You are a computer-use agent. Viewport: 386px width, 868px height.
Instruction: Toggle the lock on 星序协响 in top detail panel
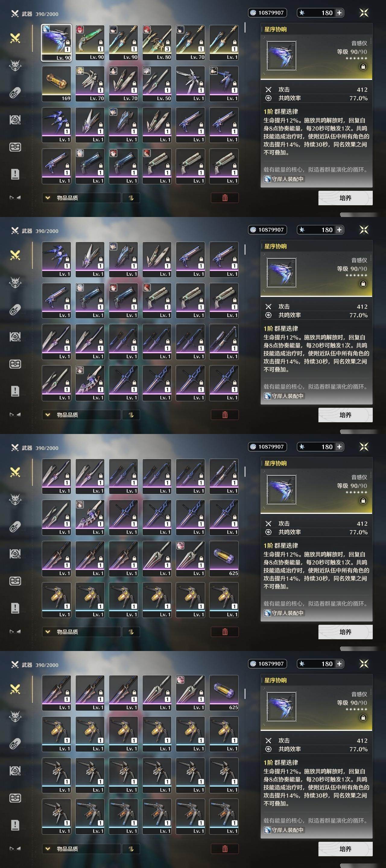click(x=363, y=67)
